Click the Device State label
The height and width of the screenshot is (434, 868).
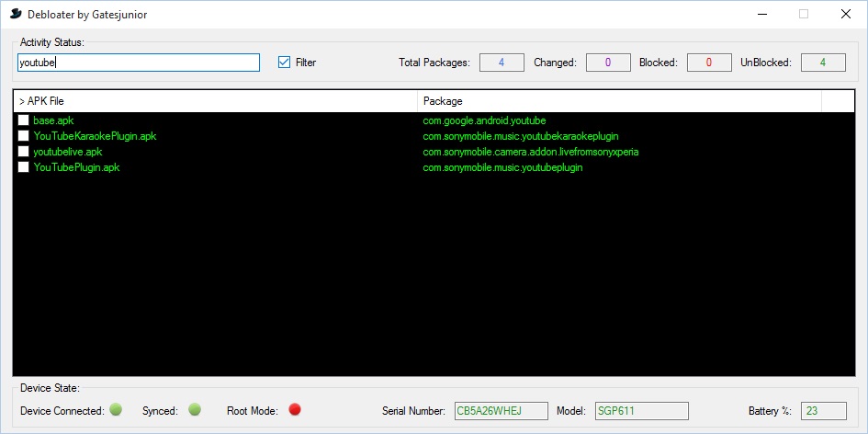[x=50, y=387]
